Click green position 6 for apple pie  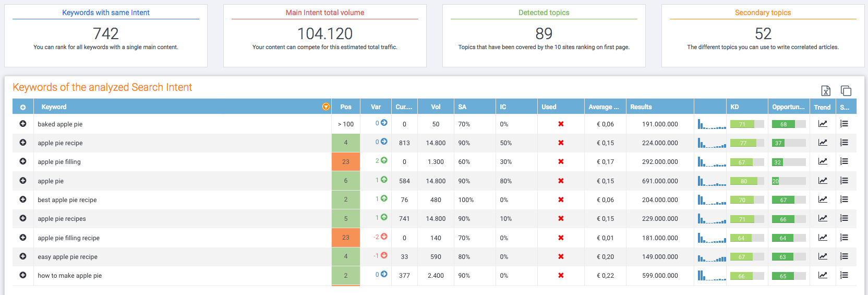346,181
